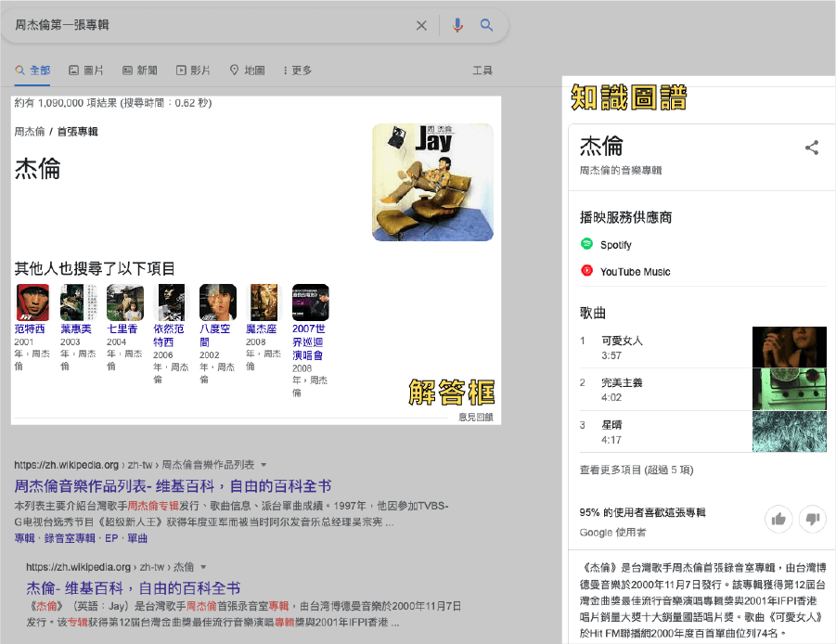Viewport: 836px width, 644px height.
Task: Clear the search box with the X icon
Action: point(421,25)
